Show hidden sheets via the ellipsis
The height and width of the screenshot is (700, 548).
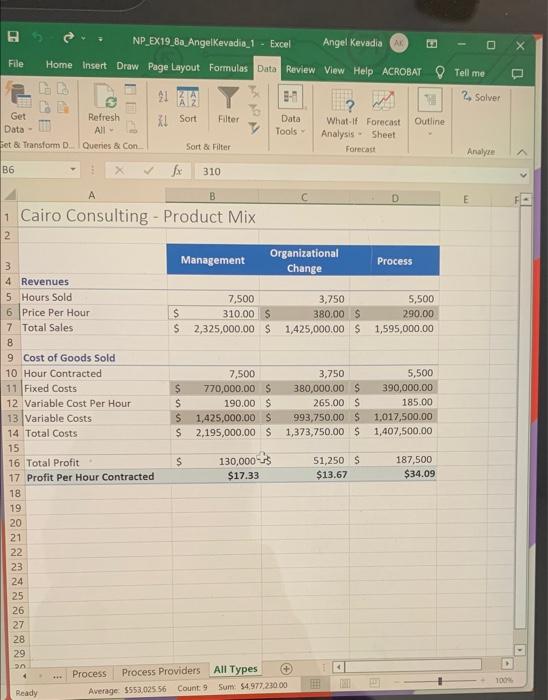click(x=57, y=676)
